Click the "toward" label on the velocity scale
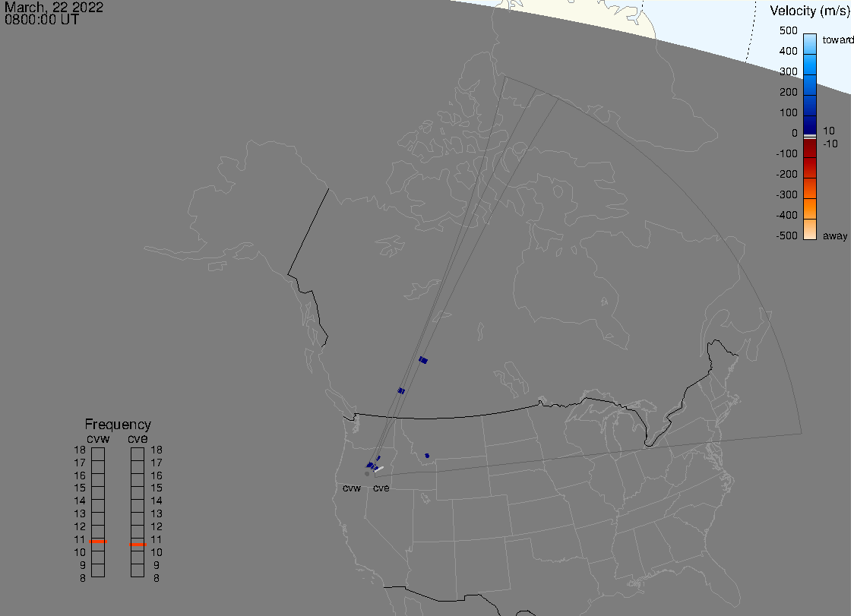The image size is (854, 616). coord(838,39)
